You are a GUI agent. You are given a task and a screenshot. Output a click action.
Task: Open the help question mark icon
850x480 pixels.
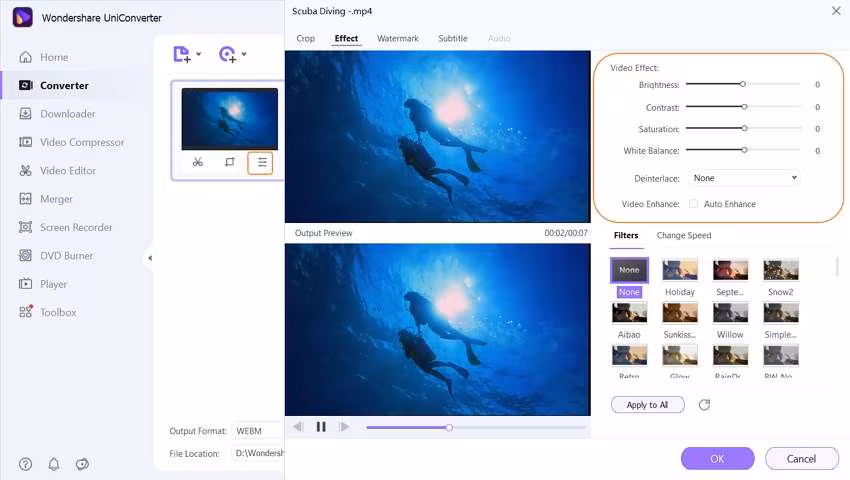25,464
